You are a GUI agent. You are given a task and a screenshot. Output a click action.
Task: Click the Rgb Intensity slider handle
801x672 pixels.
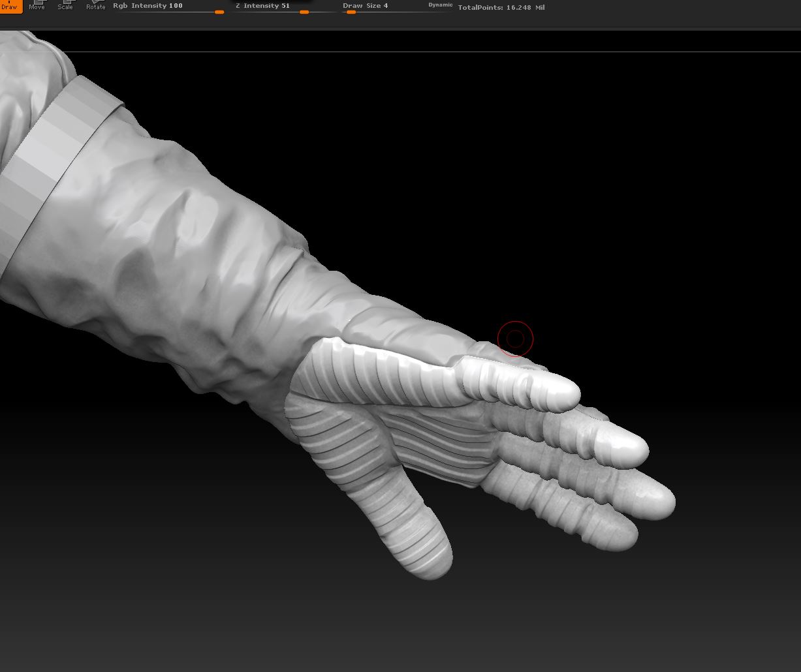pyautogui.click(x=219, y=12)
